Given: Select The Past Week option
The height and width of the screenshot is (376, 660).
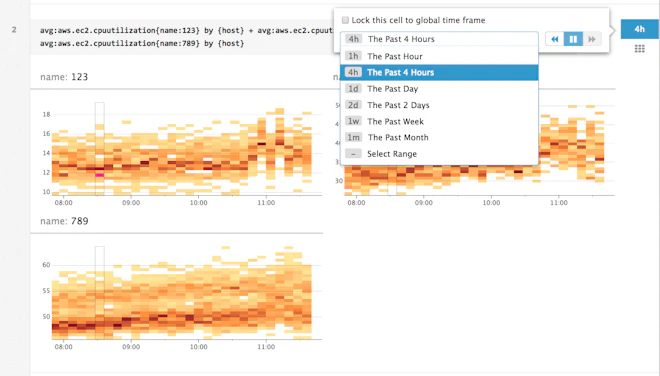Looking at the screenshot, I should click(439, 121).
